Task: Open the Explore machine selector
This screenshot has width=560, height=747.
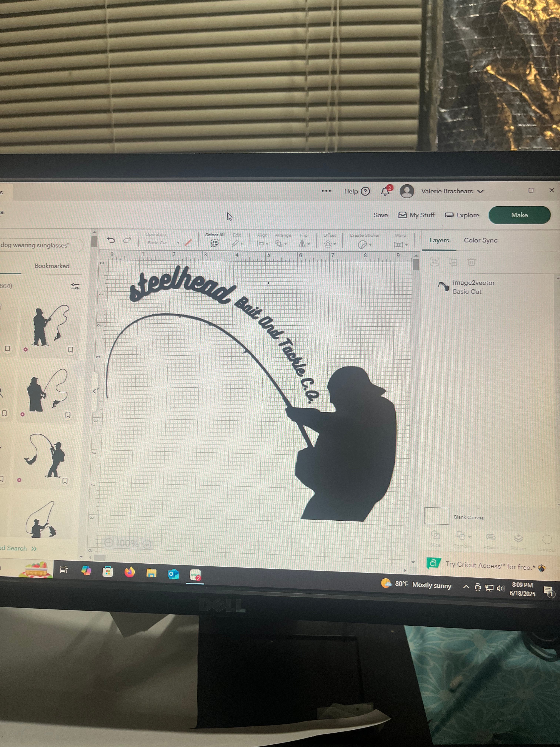Action: 462,215
